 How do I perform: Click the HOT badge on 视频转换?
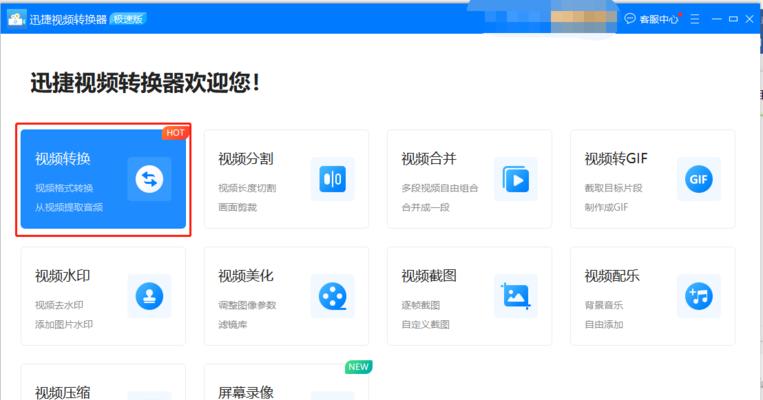[x=175, y=133]
